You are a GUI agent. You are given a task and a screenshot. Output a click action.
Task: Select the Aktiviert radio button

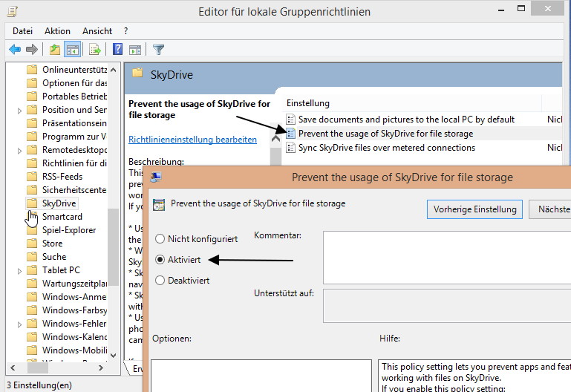click(x=160, y=260)
